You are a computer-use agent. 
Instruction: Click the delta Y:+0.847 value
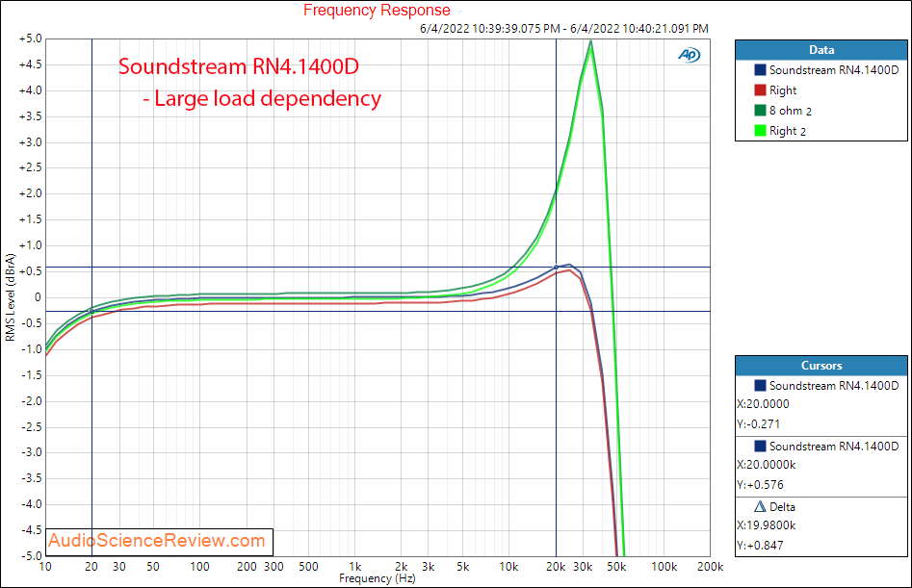coord(760,546)
